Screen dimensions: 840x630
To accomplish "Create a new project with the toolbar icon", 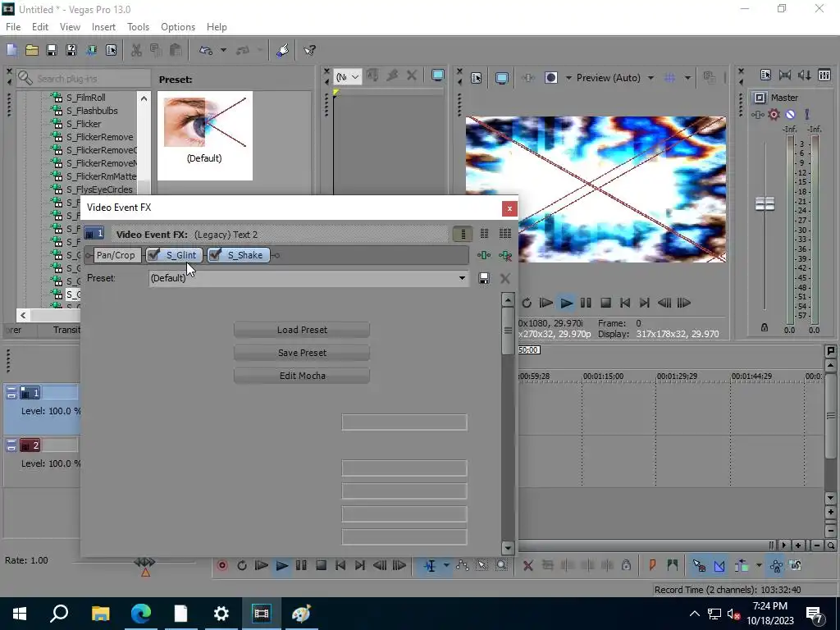I will click(11, 50).
